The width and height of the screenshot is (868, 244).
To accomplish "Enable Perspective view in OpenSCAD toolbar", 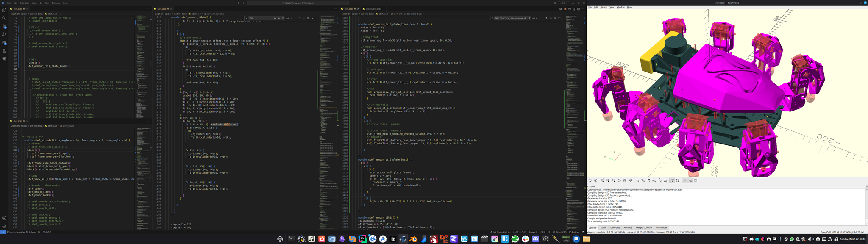I will coord(672,180).
